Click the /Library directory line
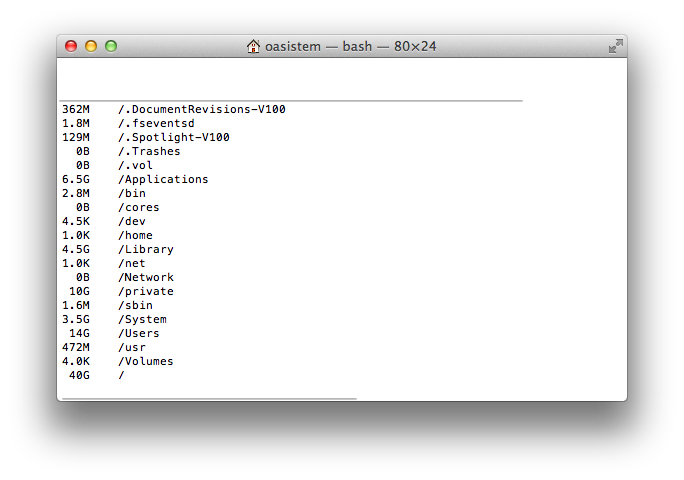The image size is (684, 480). (x=145, y=249)
